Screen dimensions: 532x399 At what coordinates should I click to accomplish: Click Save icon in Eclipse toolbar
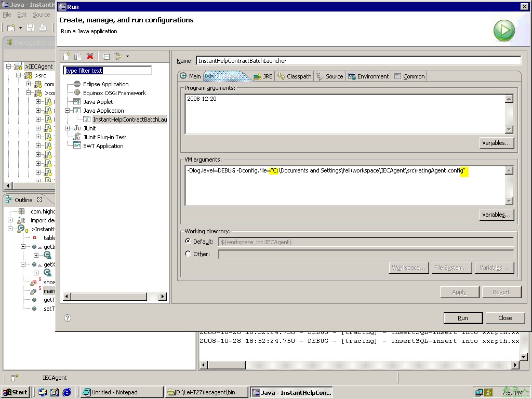30,28
